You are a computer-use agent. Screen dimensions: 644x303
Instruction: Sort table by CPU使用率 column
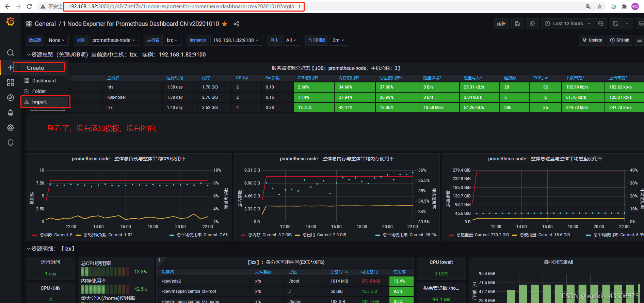[308, 78]
